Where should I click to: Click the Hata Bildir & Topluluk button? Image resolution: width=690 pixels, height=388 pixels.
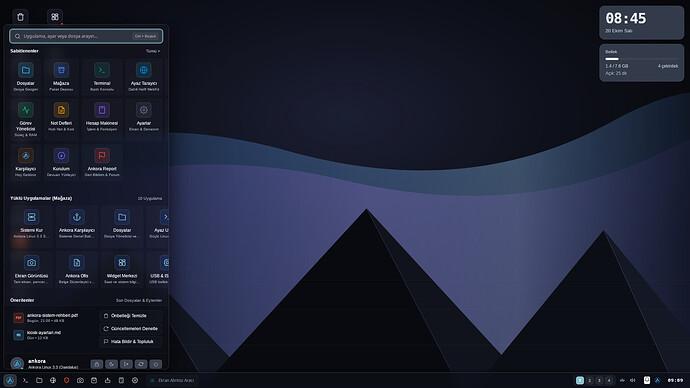coord(130,341)
